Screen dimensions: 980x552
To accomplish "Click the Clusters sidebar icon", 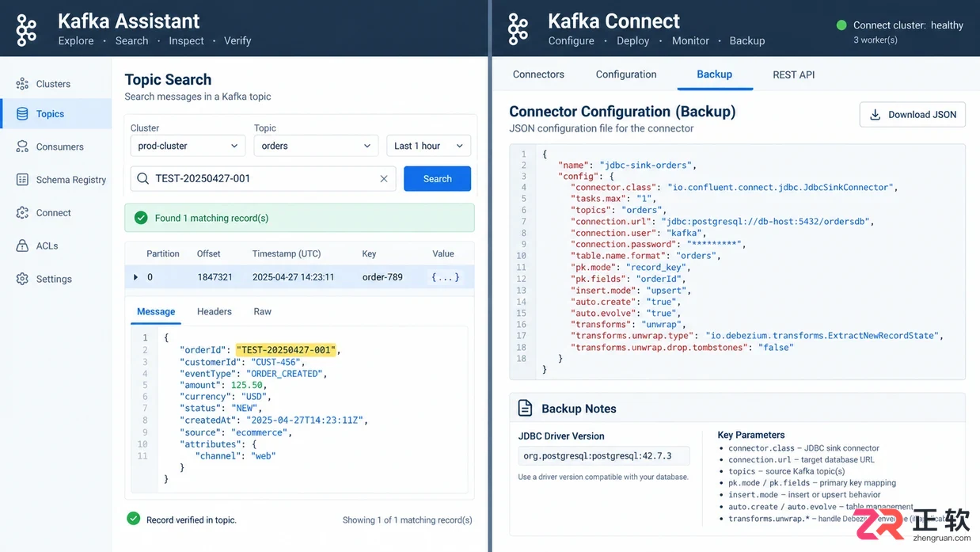I will (x=22, y=84).
